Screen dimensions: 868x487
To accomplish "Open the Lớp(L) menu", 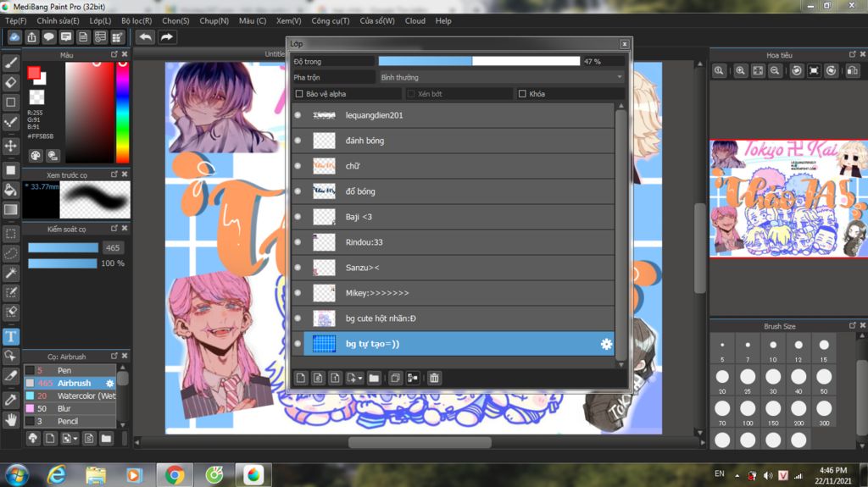I will (100, 21).
